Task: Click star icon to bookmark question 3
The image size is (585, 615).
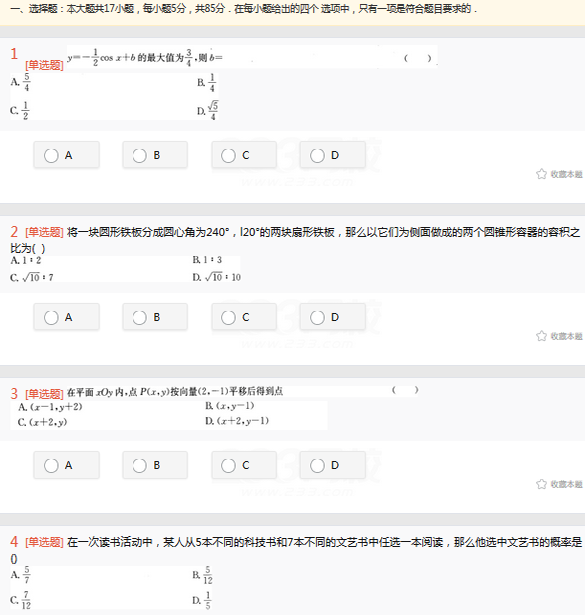Action: tap(541, 484)
